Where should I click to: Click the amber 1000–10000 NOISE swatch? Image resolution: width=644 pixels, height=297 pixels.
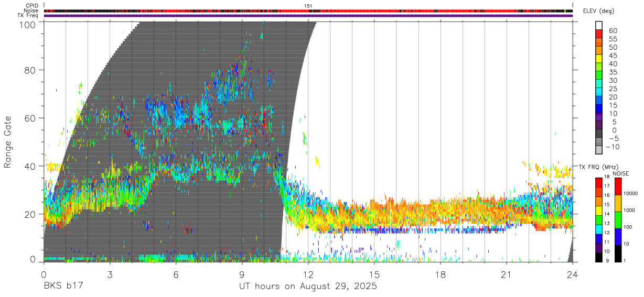pos(618,203)
